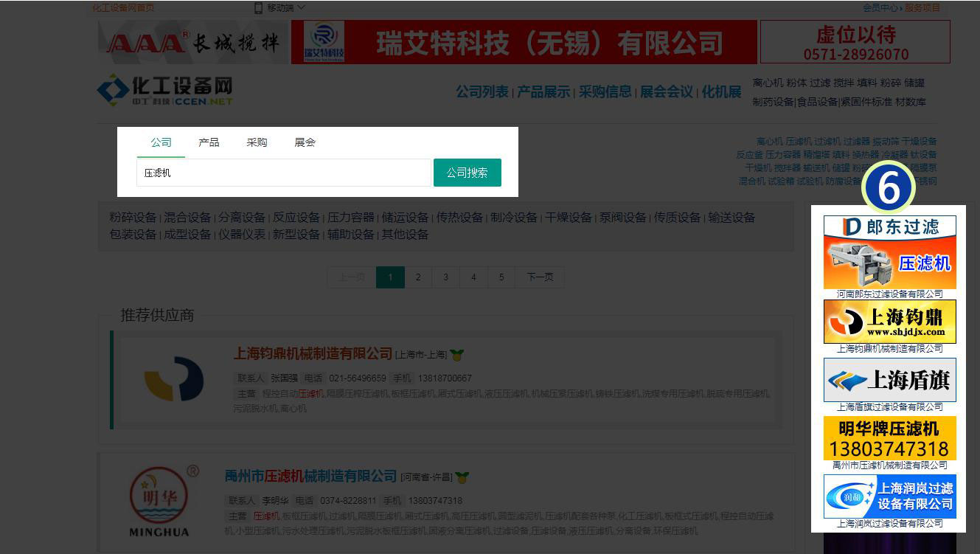Viewport: 980px width, 554px height.
Task: Open the 展会会议 navigation link
Action: tap(666, 92)
